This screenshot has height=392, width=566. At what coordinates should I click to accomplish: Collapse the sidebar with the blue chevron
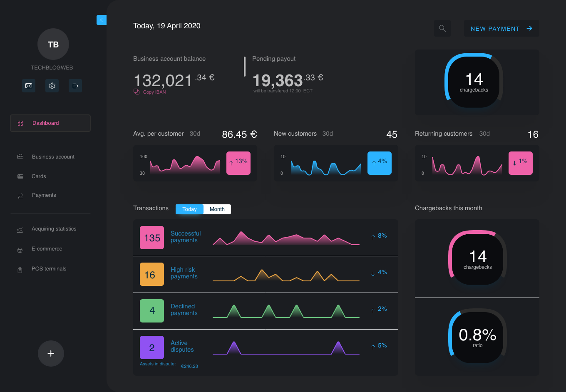102,20
